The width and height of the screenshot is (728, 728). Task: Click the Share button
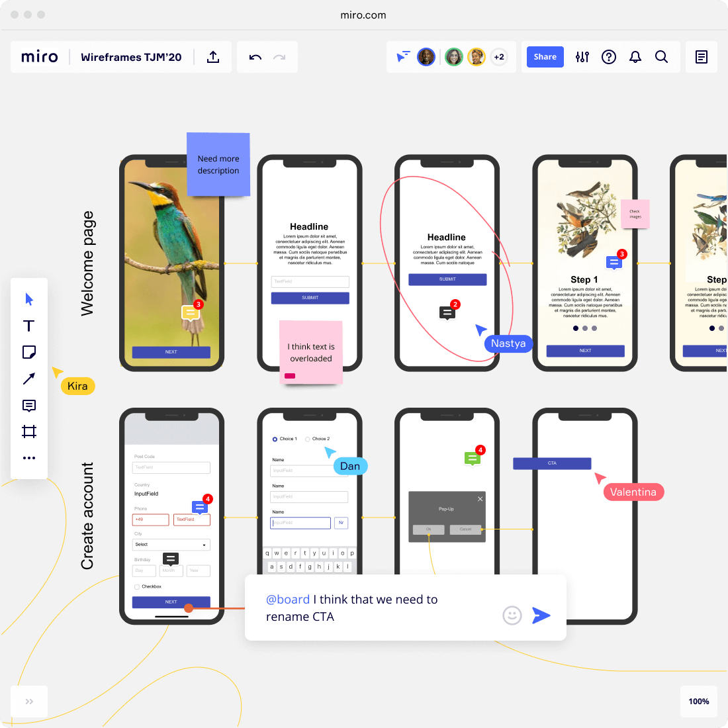[x=545, y=57]
